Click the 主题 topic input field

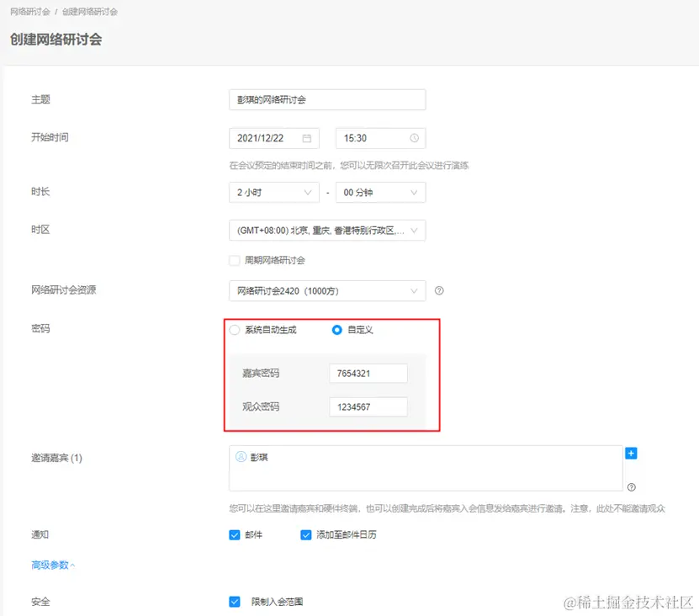click(x=327, y=100)
